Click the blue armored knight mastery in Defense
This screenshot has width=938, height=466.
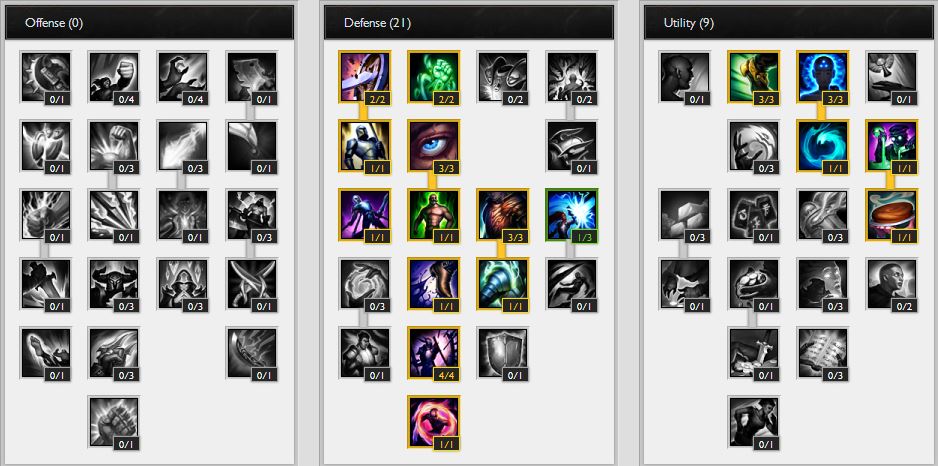tap(364, 146)
